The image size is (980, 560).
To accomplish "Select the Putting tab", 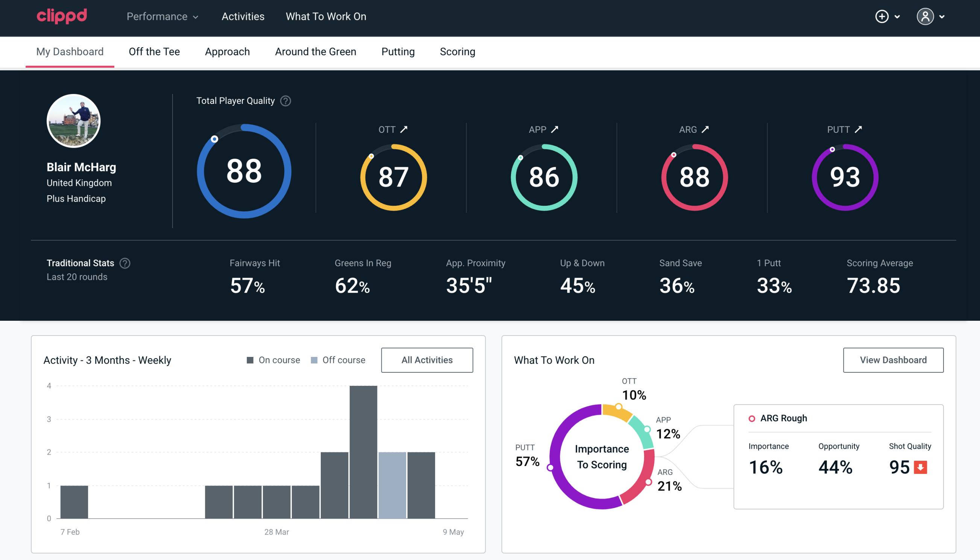I will pyautogui.click(x=397, y=51).
